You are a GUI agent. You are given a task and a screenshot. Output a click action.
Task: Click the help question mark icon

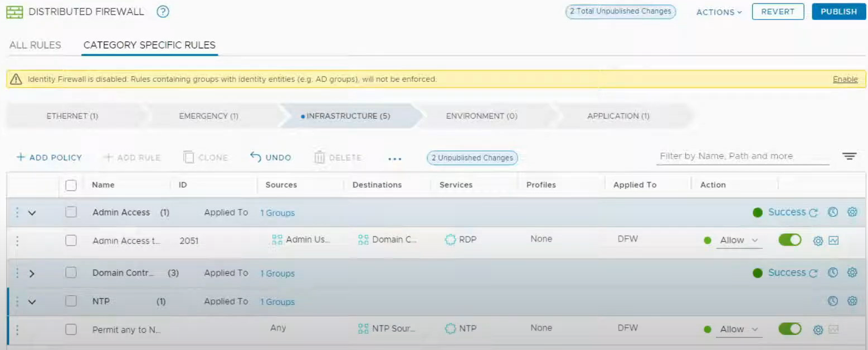(x=163, y=12)
